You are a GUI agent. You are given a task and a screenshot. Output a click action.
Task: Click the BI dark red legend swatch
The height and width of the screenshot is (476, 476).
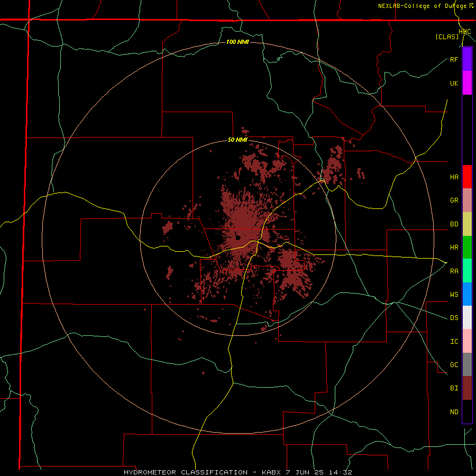[x=467, y=388]
